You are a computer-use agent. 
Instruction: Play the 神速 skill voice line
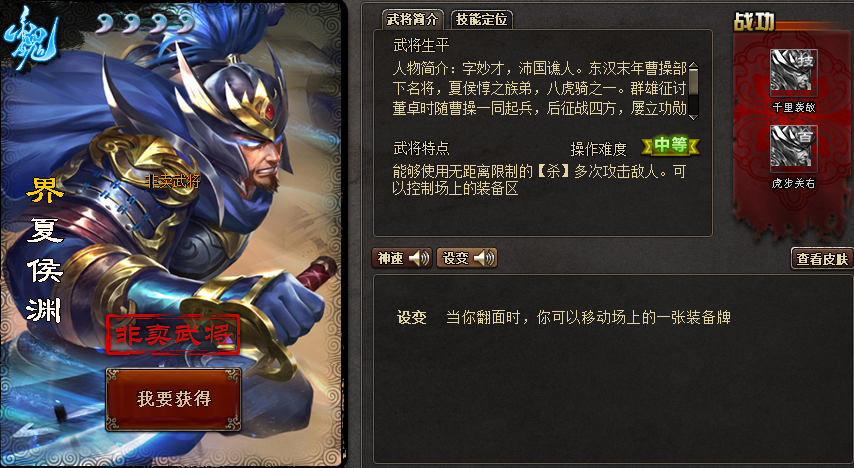click(x=402, y=258)
